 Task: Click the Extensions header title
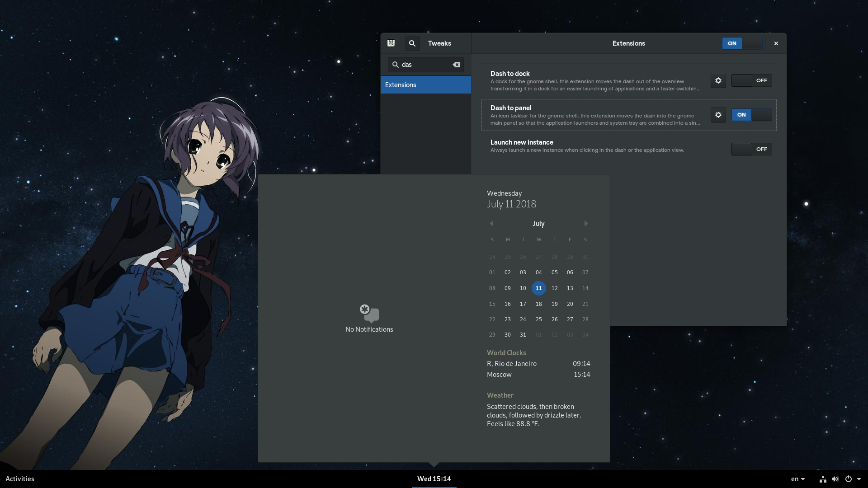click(628, 43)
